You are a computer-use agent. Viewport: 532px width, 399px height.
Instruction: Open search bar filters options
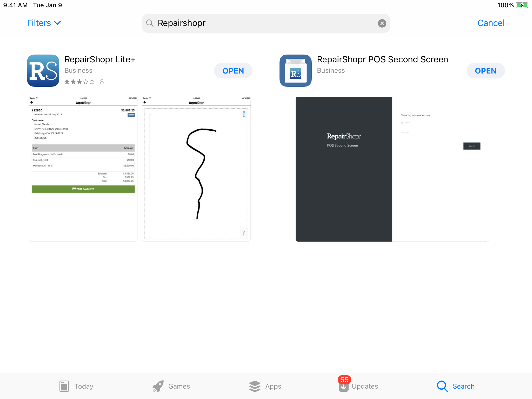click(x=44, y=23)
